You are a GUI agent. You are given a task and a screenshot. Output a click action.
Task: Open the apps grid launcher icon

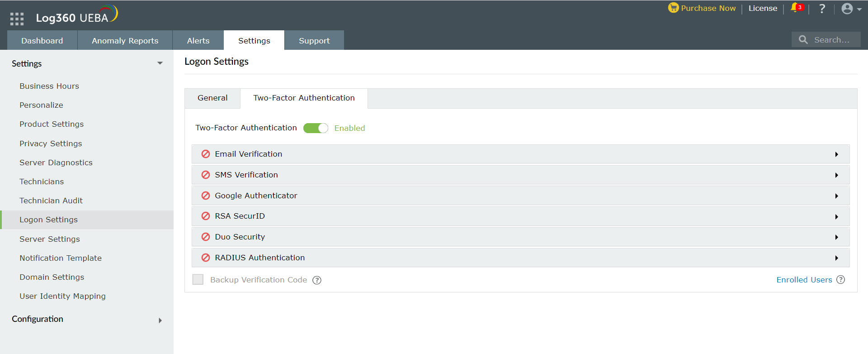[x=17, y=19]
